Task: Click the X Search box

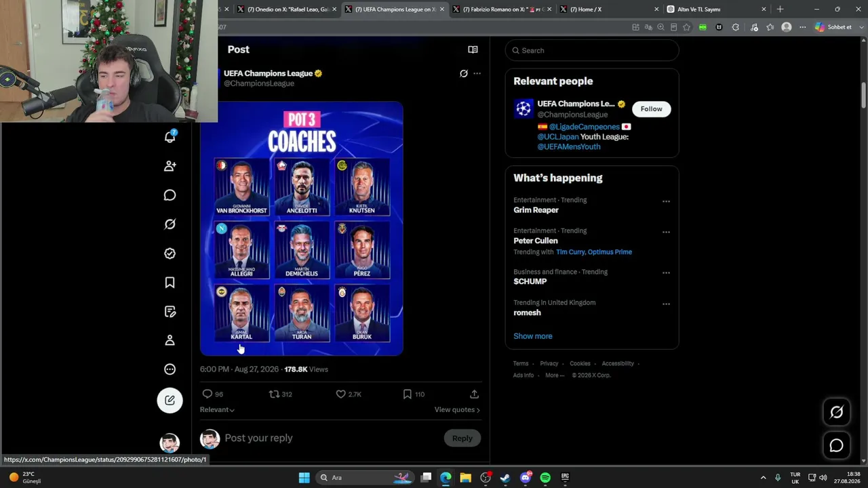Action: click(x=592, y=50)
